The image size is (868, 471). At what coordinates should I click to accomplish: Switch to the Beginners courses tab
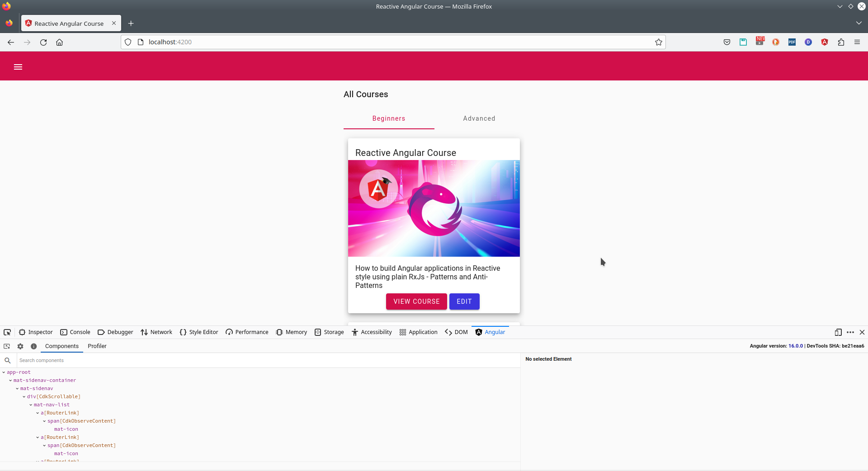(x=389, y=118)
